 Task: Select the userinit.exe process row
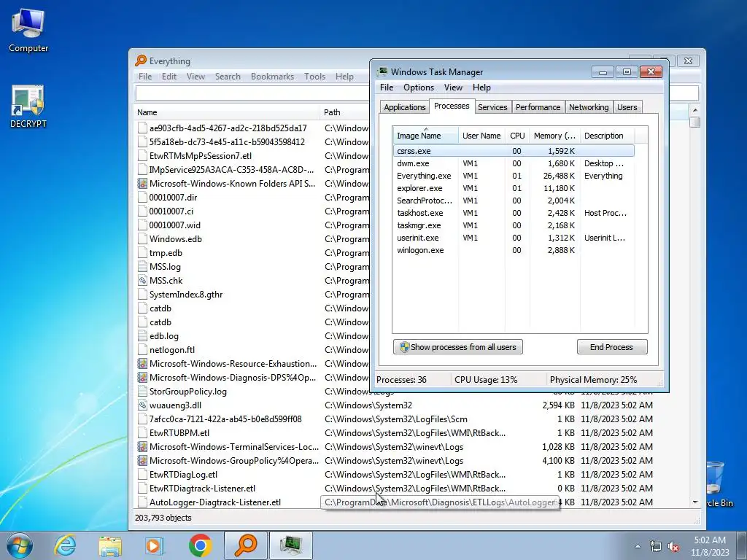pyautogui.click(x=514, y=238)
